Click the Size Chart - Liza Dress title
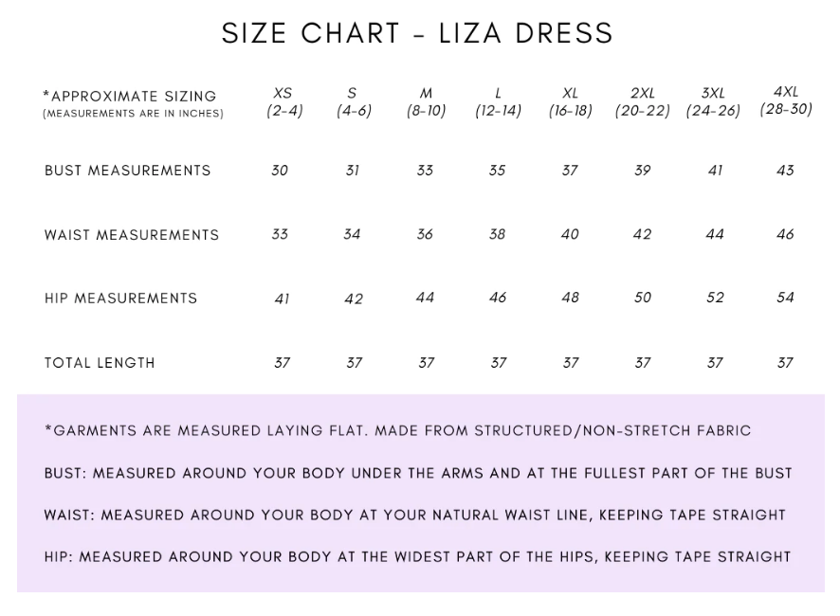 [x=417, y=33]
